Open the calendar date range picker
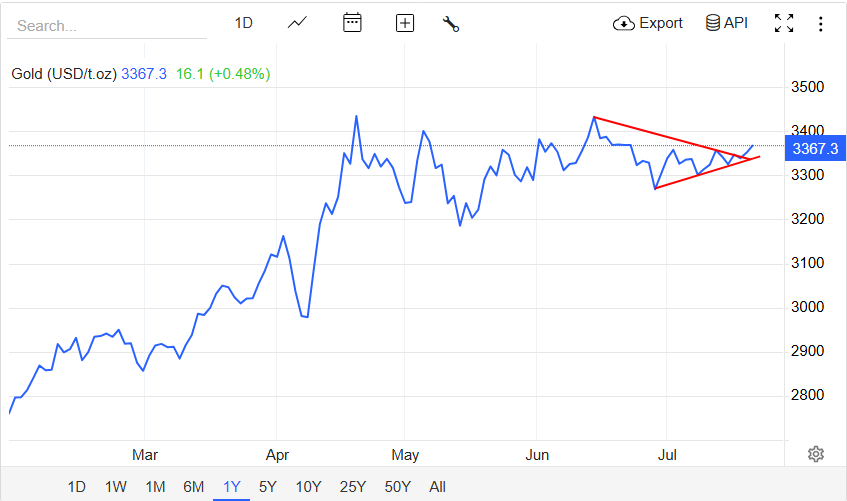847x501 pixels. [x=352, y=23]
